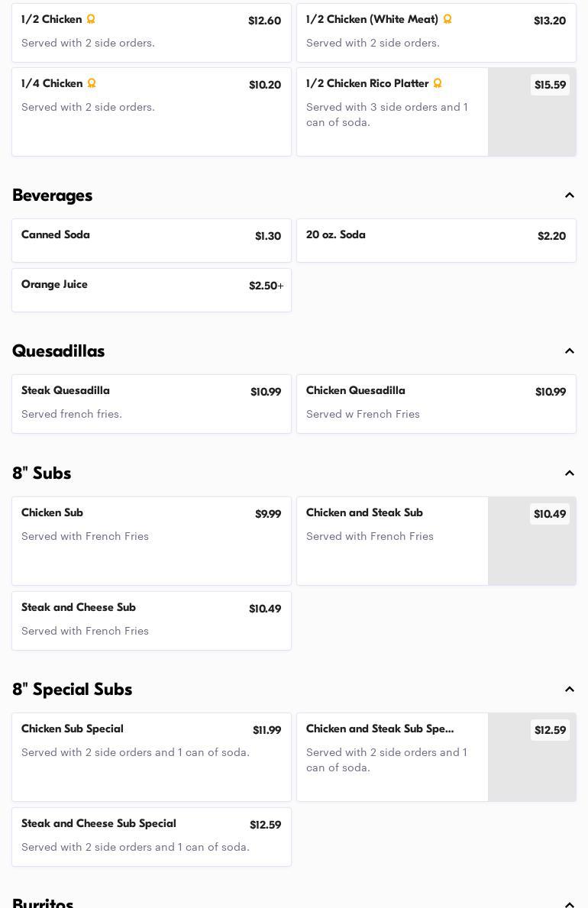This screenshot has width=588, height=908.
Task: Click the badge icon by 1/2 Chicken (White Meat)
Action: [x=447, y=19]
